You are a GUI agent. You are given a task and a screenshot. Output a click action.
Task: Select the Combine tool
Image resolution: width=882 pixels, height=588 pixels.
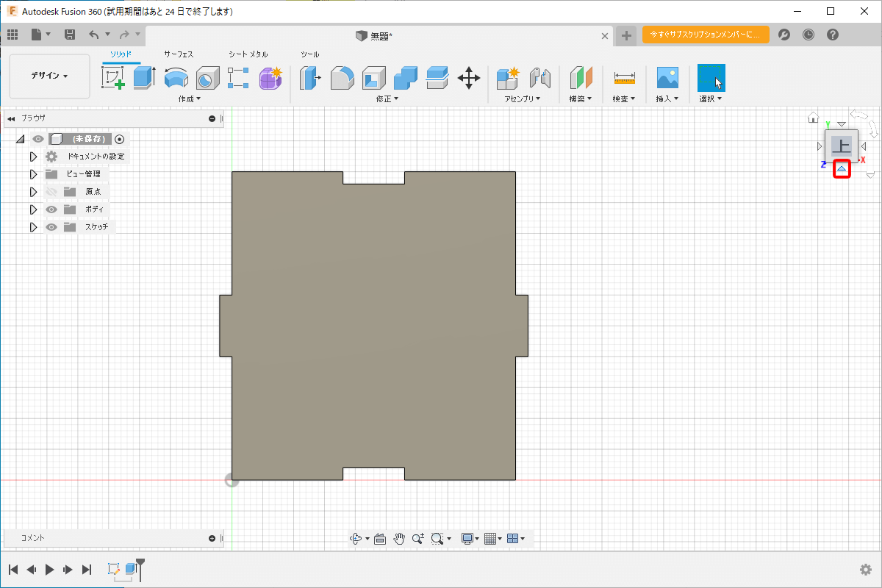(x=406, y=77)
